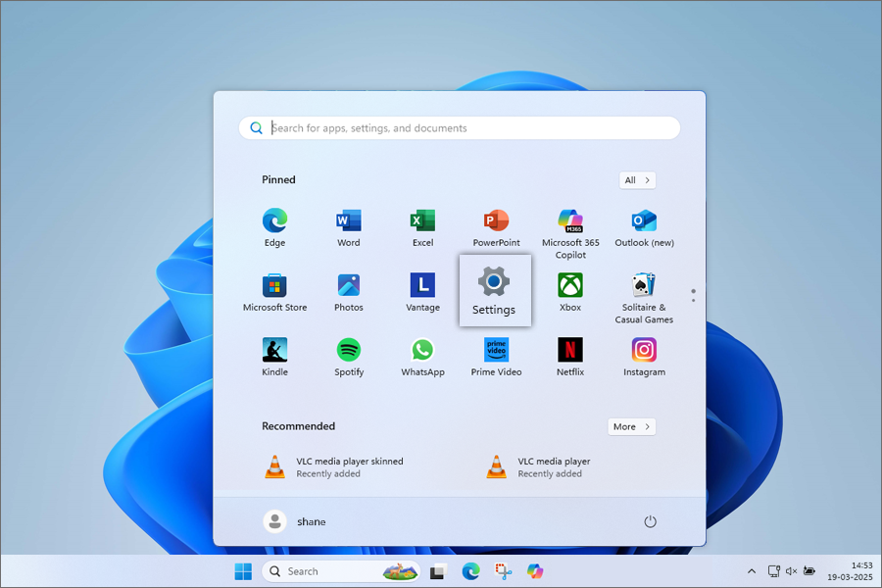Image resolution: width=882 pixels, height=588 pixels.
Task: Open the Xbox app
Action: click(x=570, y=286)
